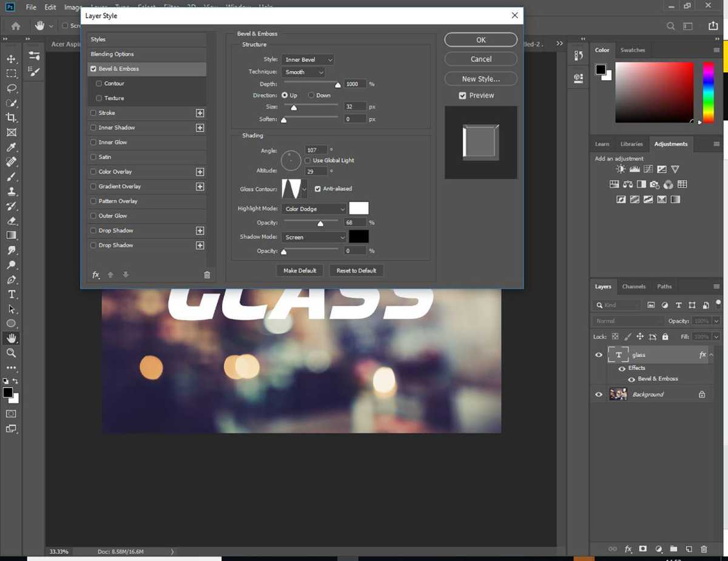Select the Eraser tool
Screen dimensions: 728x561
[x=11, y=220]
